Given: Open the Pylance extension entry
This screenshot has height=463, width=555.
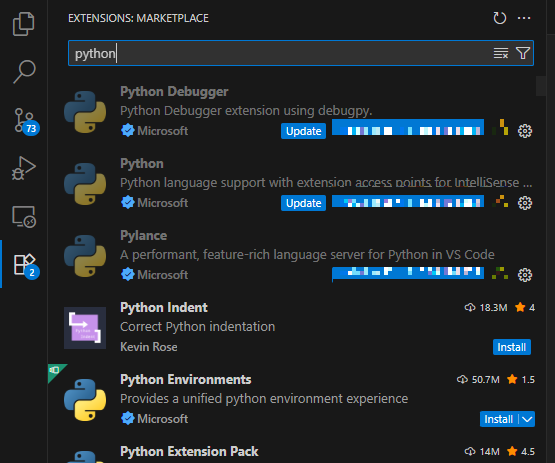Looking at the screenshot, I should 143,235.
